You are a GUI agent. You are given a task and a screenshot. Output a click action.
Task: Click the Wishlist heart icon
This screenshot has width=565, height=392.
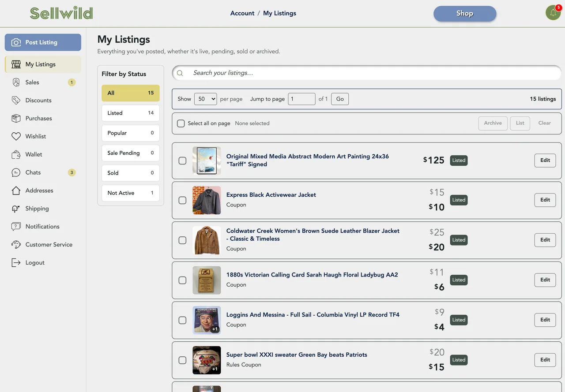click(x=16, y=137)
